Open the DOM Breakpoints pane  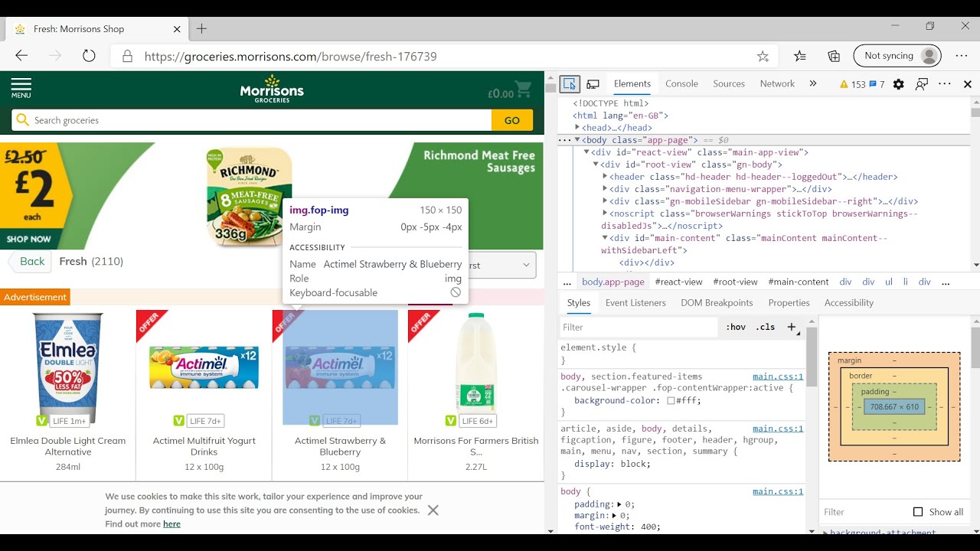pyautogui.click(x=717, y=303)
